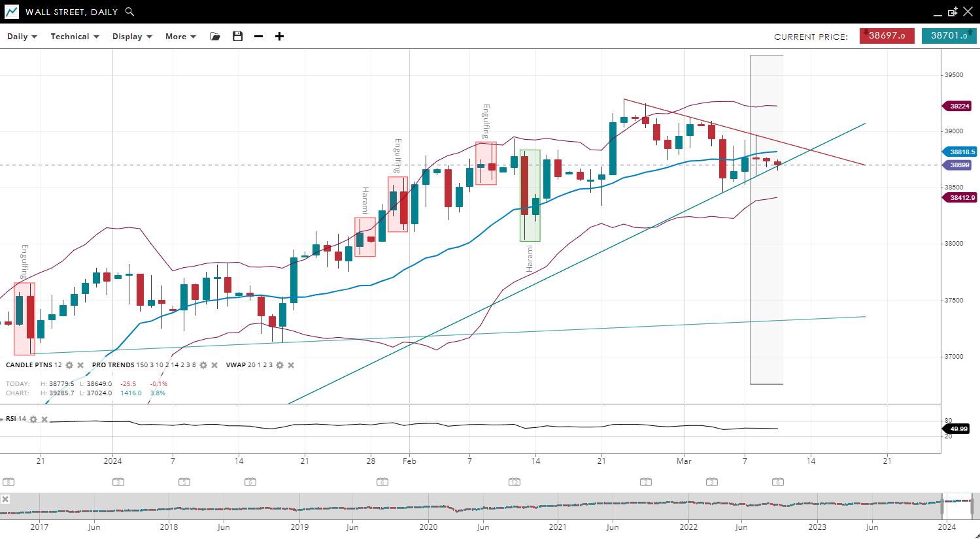This screenshot has height=539, width=980.
Task: Open saved chart with folder icon
Action: pos(215,37)
